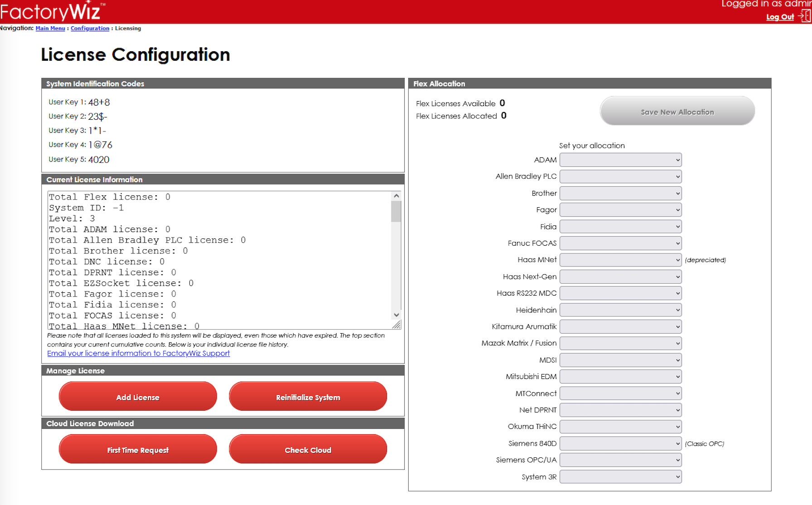Viewport: 812px width, 505px height.
Task: Click the Log Out link
Action: [780, 17]
